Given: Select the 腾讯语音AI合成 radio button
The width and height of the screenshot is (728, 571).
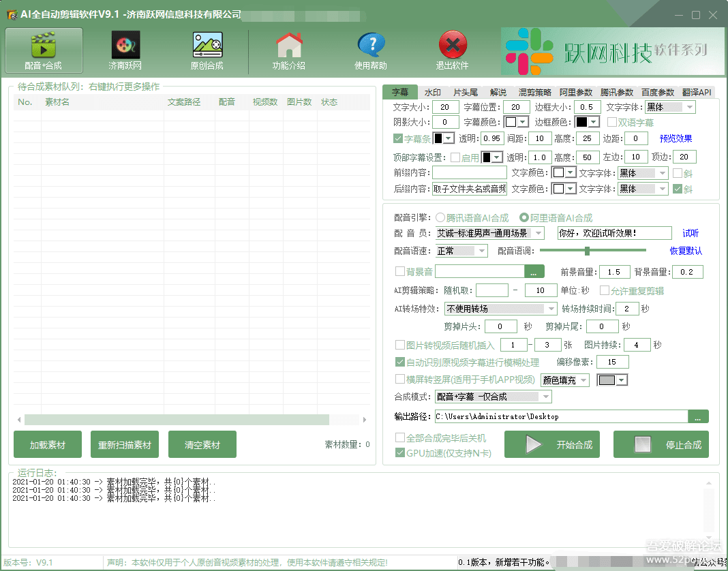Looking at the screenshot, I should [x=440, y=217].
